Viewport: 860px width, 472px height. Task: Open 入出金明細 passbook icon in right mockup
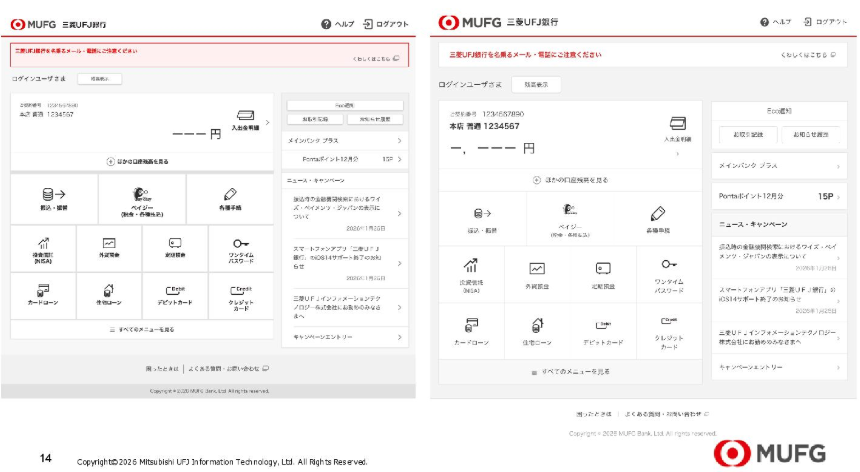[x=678, y=123]
